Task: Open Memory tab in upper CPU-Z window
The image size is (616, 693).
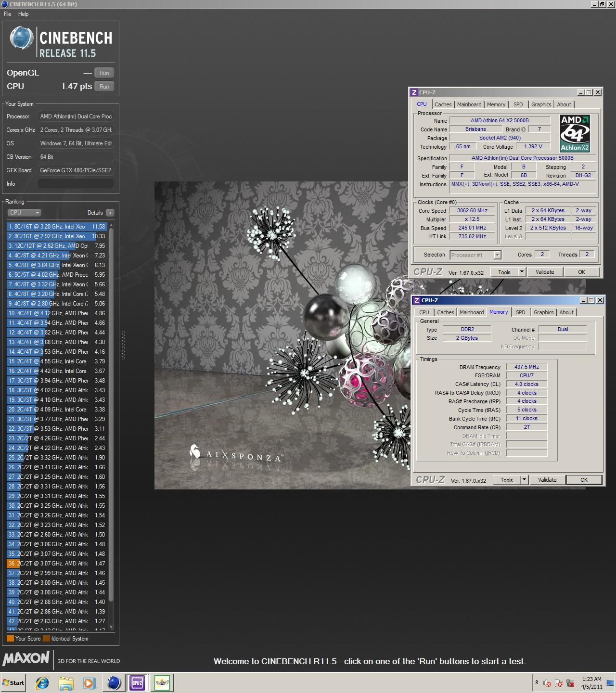Action: (x=496, y=104)
